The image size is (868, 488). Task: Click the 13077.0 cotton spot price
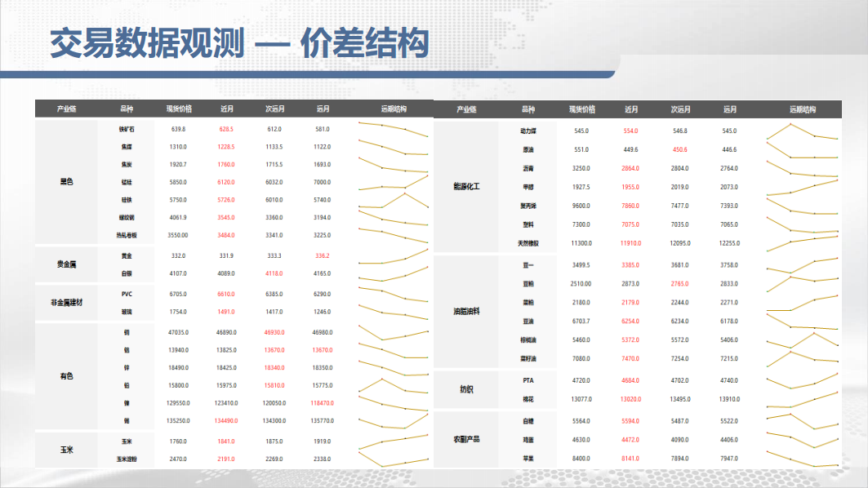point(581,399)
